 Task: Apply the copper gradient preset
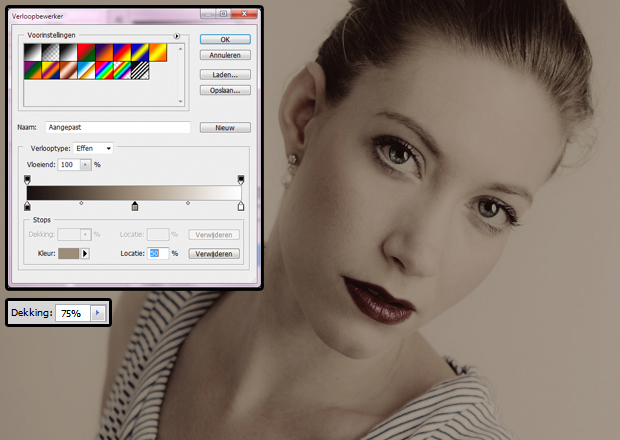point(68,70)
